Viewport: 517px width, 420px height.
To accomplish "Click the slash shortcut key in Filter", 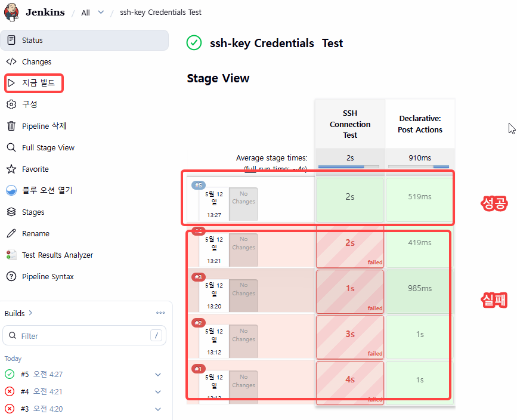I will coord(156,335).
